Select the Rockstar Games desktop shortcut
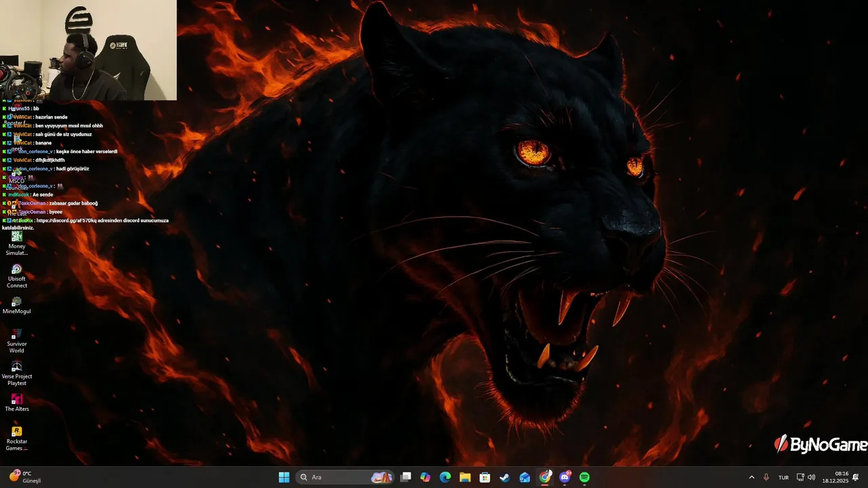This screenshot has height=488, width=868. pos(17,439)
